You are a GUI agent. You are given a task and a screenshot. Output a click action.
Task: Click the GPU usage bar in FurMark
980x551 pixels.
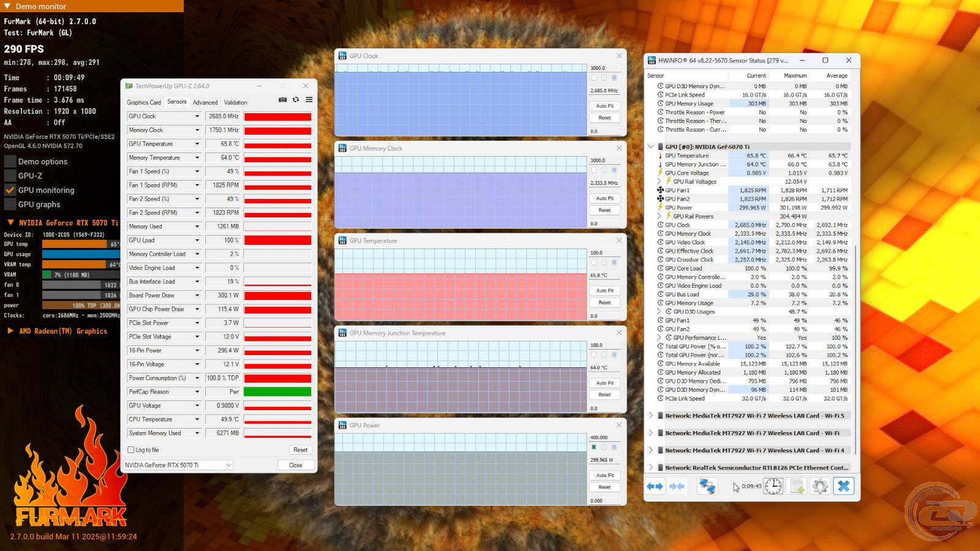(81, 254)
